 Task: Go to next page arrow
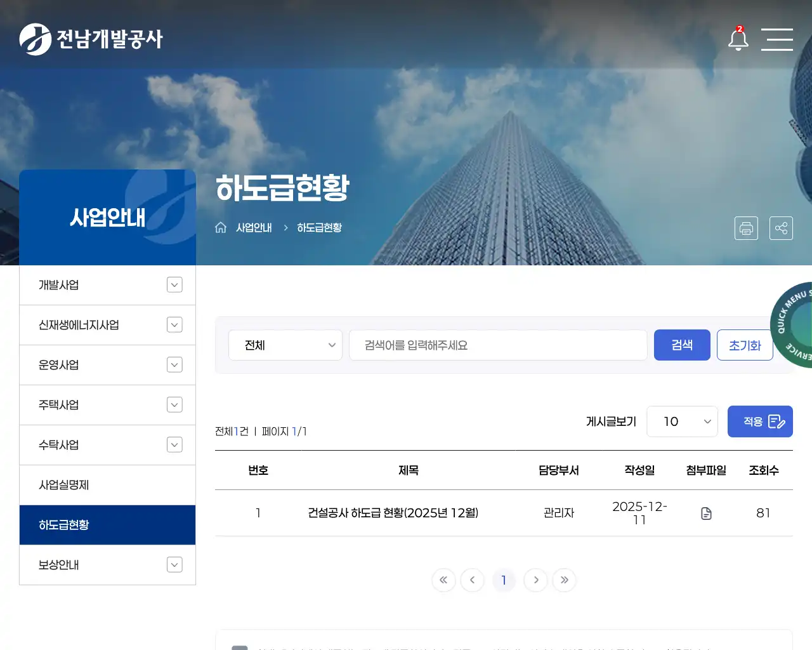(x=535, y=580)
